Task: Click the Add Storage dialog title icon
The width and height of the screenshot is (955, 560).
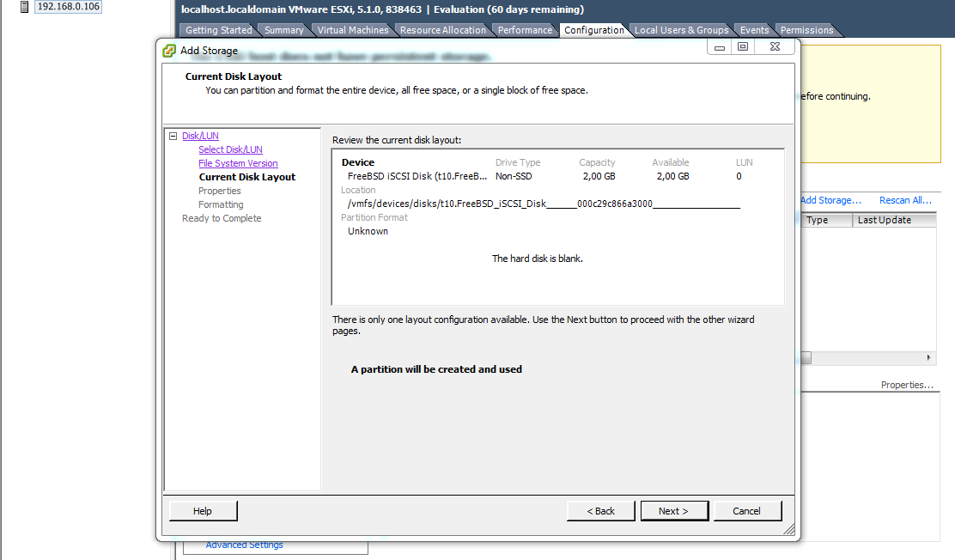Action: coord(169,51)
